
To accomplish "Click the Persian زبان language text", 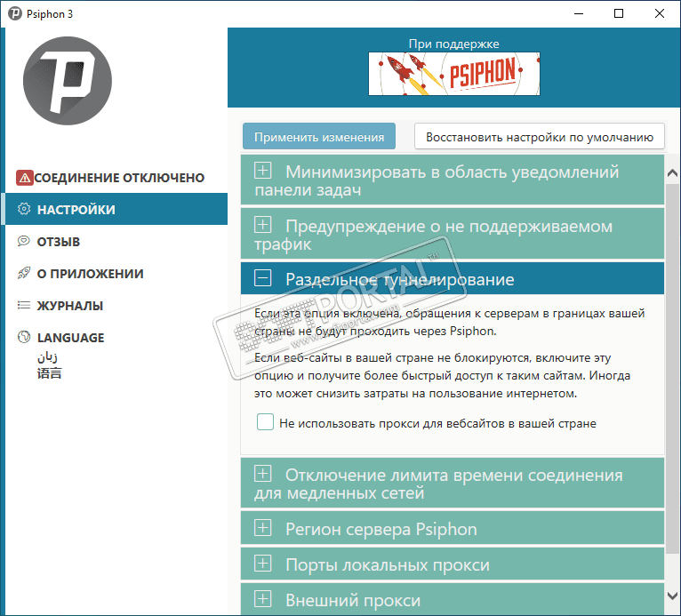I will [x=47, y=356].
